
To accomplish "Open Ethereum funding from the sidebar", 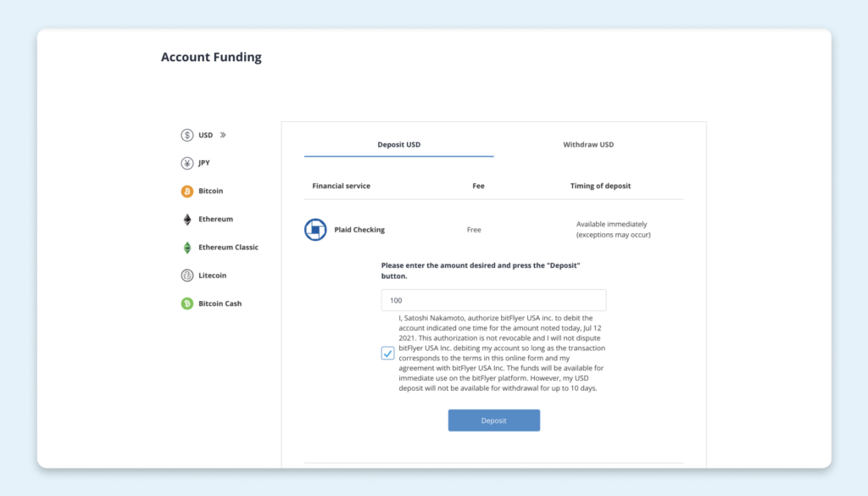I will click(216, 220).
